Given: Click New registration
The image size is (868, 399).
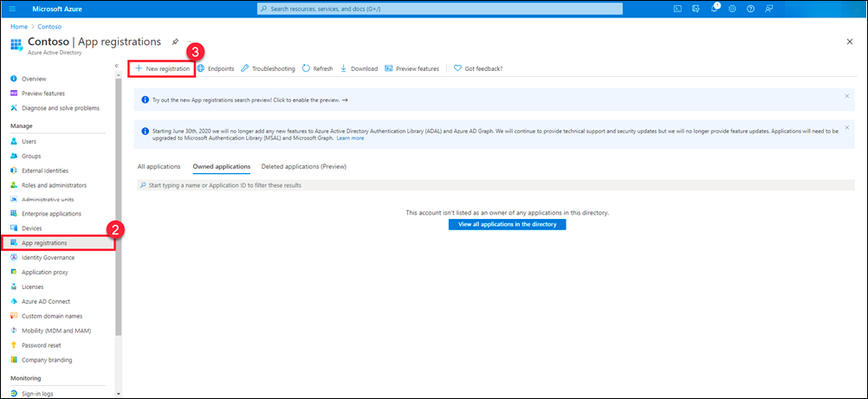Looking at the screenshot, I should pos(162,68).
